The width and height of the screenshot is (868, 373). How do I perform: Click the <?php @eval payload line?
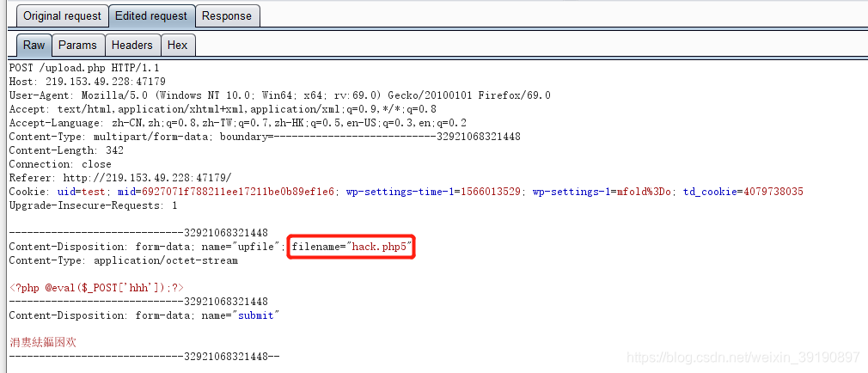96,288
